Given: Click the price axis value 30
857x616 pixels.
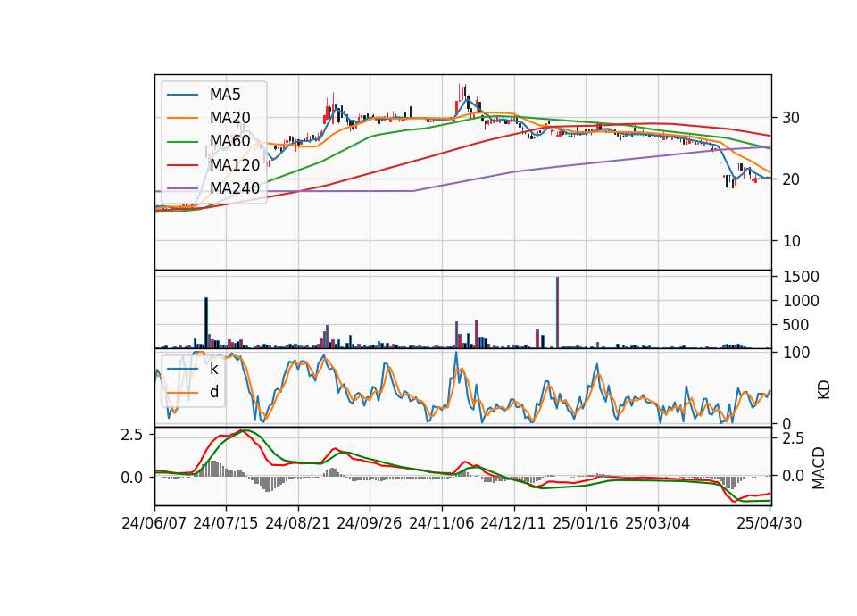Looking at the screenshot, I should pos(791,118).
